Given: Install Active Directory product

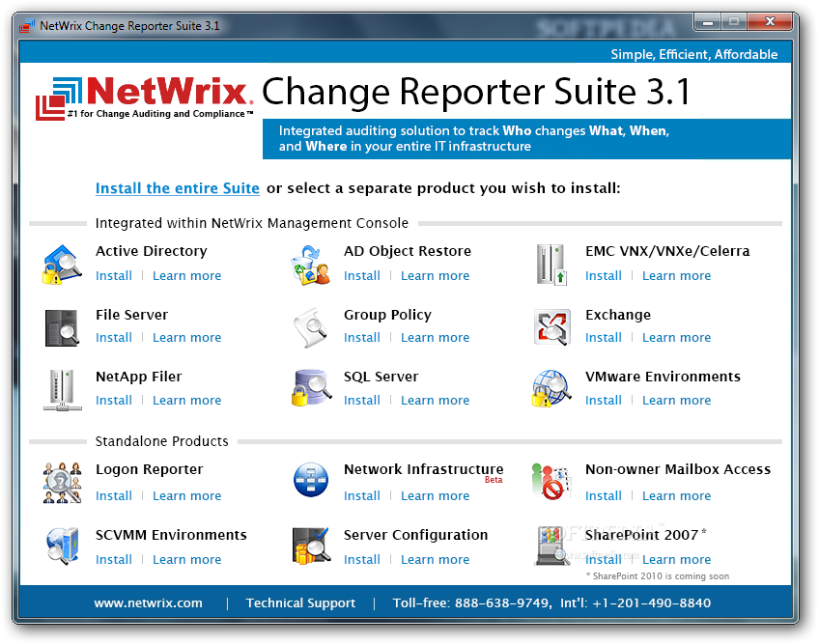Looking at the screenshot, I should point(114,276).
